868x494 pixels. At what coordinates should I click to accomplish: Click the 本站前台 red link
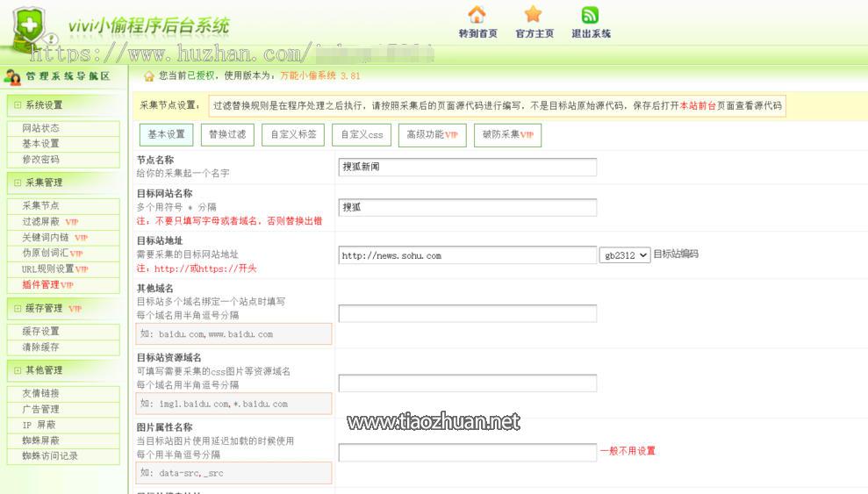[x=699, y=106]
